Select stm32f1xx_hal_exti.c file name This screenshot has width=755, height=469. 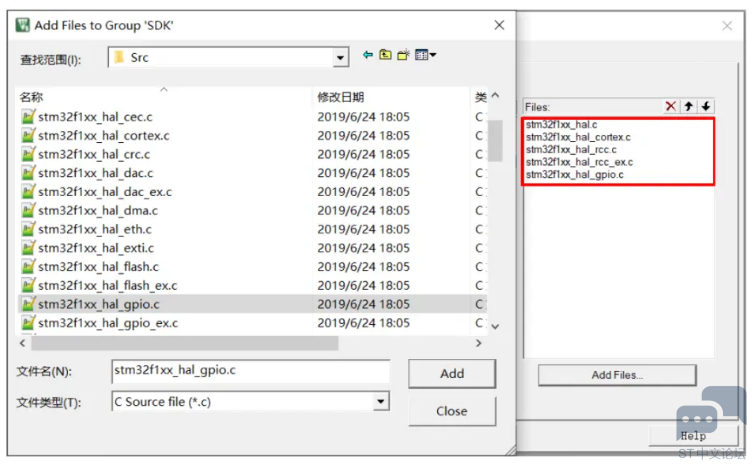click(96, 248)
